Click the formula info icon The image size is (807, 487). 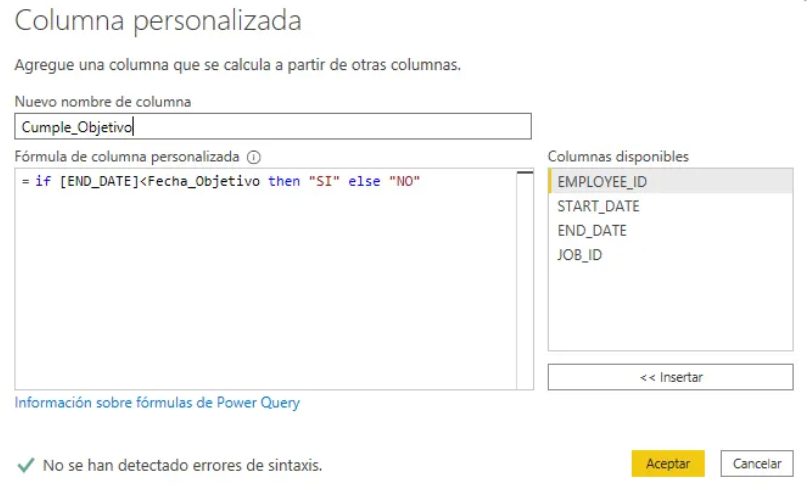tap(254, 157)
